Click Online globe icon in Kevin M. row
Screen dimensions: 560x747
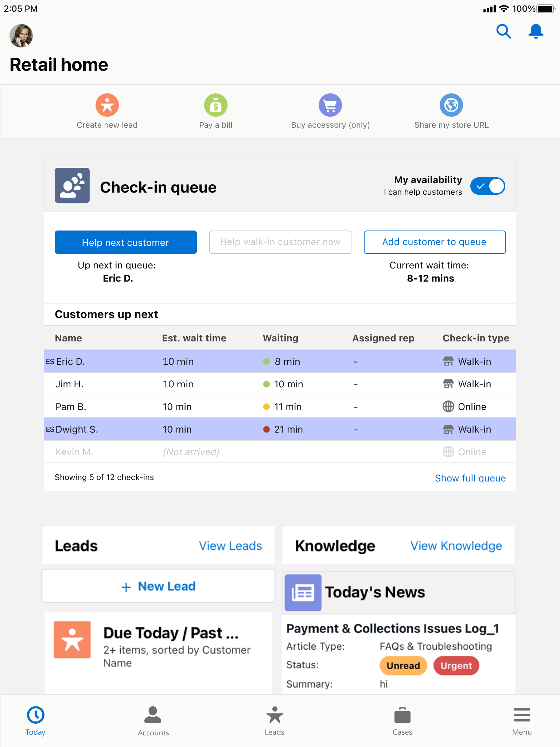[448, 452]
